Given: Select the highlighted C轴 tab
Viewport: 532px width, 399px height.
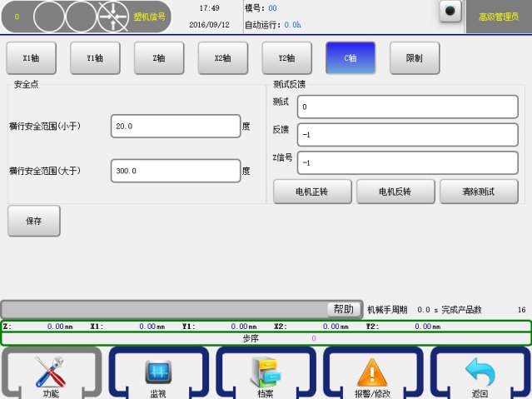Looking at the screenshot, I should tap(351, 58).
